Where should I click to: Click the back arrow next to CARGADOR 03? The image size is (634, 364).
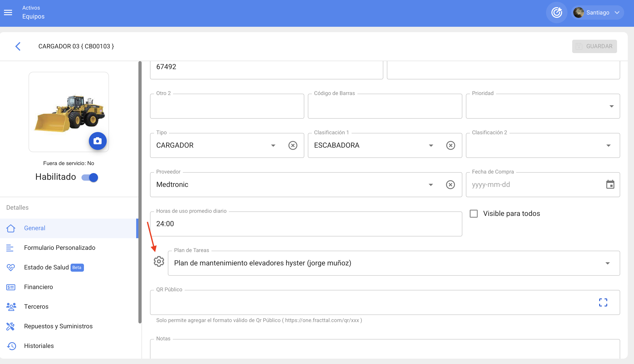tap(18, 46)
